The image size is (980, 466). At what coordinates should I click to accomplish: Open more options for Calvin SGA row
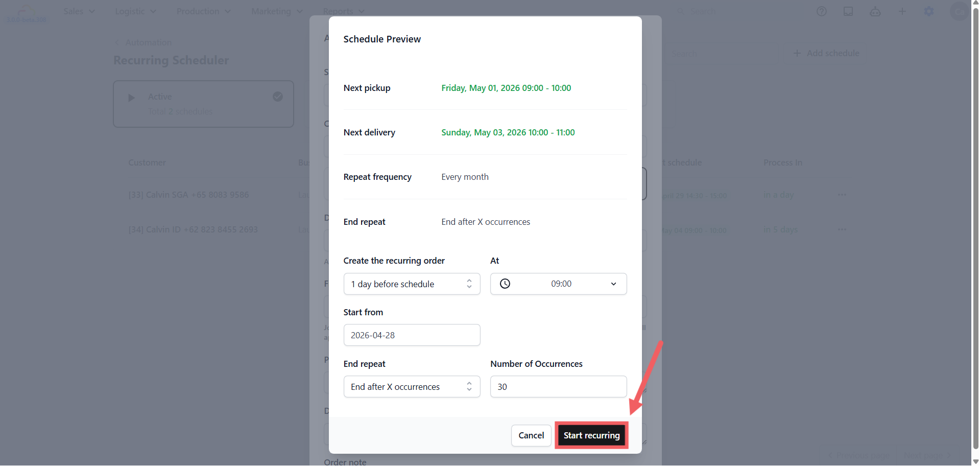click(842, 195)
